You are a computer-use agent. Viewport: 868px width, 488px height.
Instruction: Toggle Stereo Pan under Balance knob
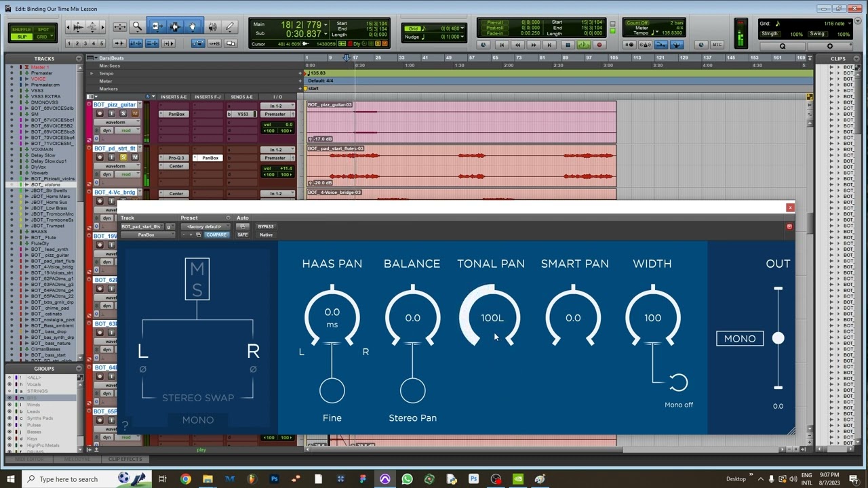412,391
